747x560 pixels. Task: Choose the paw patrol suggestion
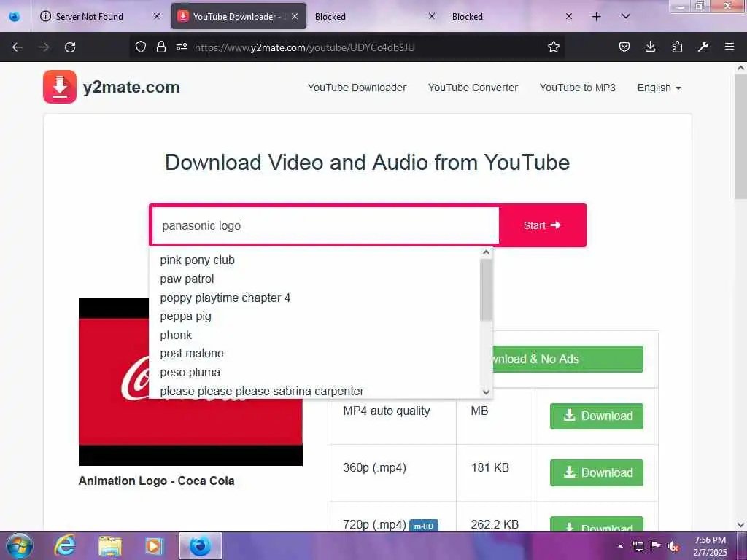point(314,279)
